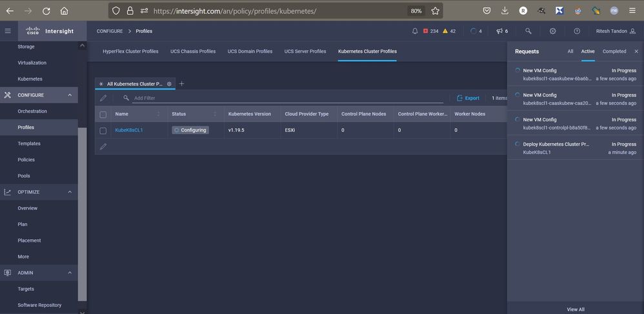
Task: Open Kubernetes in the sidebar
Action: (x=30, y=79)
